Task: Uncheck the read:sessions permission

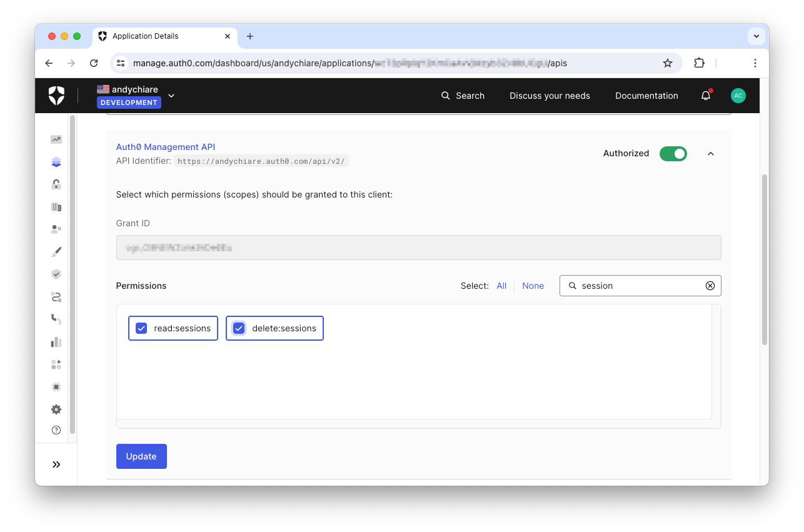Action: (142, 328)
